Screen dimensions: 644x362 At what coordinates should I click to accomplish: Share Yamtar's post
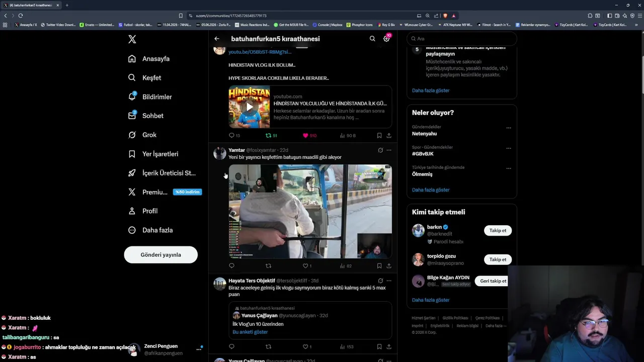coord(389,266)
